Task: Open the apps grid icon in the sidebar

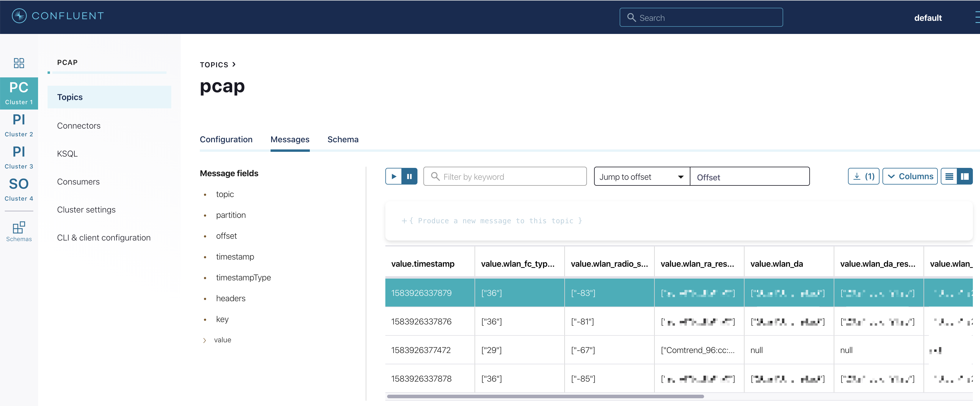Action: (x=19, y=63)
